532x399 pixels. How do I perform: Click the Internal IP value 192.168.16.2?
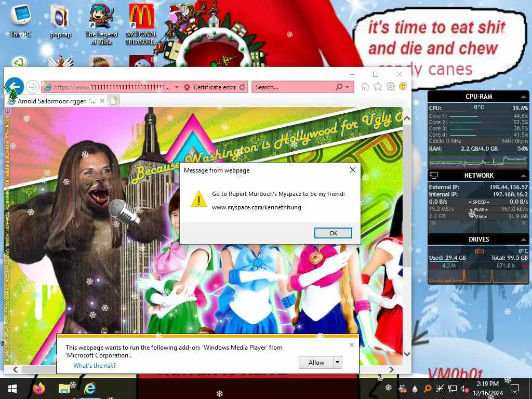pos(510,194)
